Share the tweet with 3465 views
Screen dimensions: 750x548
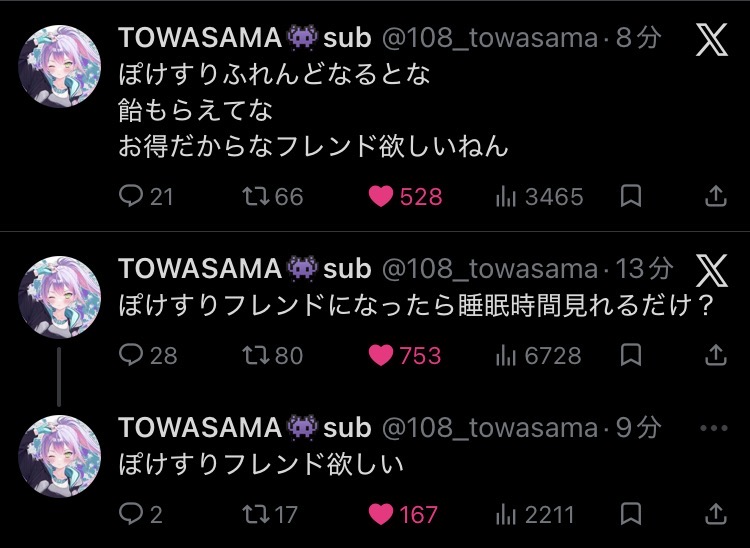tap(716, 197)
